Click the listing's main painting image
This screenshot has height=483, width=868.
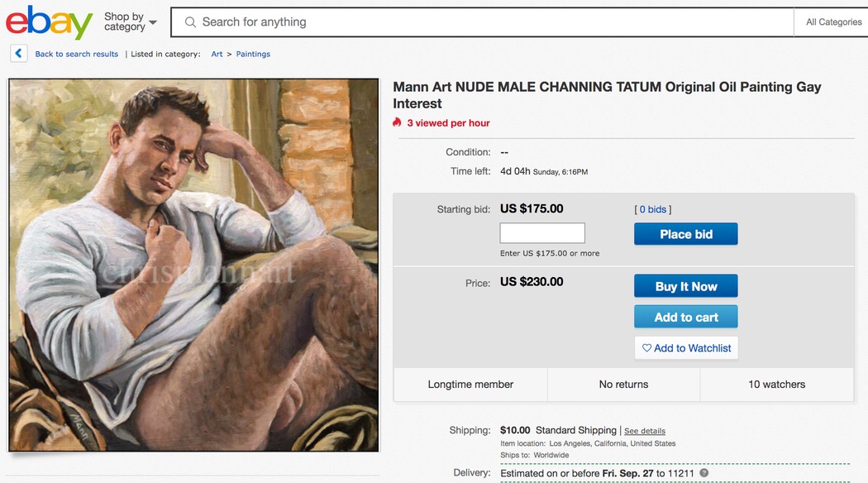pos(193,265)
